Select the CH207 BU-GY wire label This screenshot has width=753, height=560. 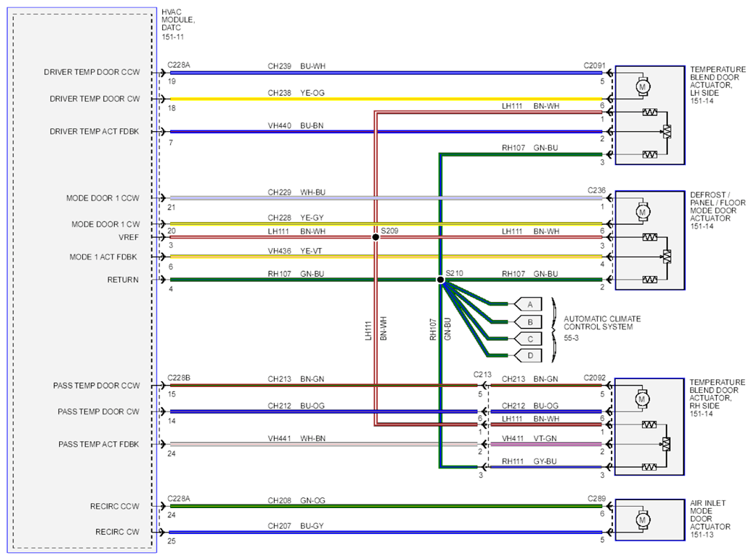[296, 526]
